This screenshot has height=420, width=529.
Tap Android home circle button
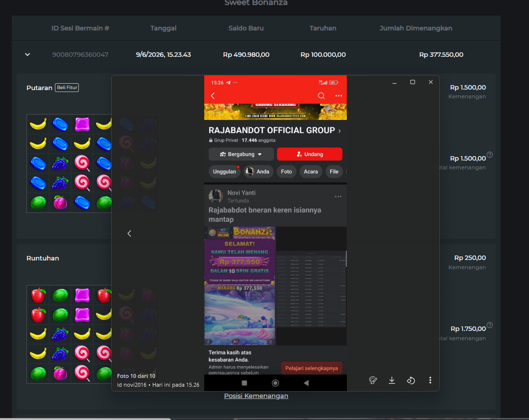[275, 383]
